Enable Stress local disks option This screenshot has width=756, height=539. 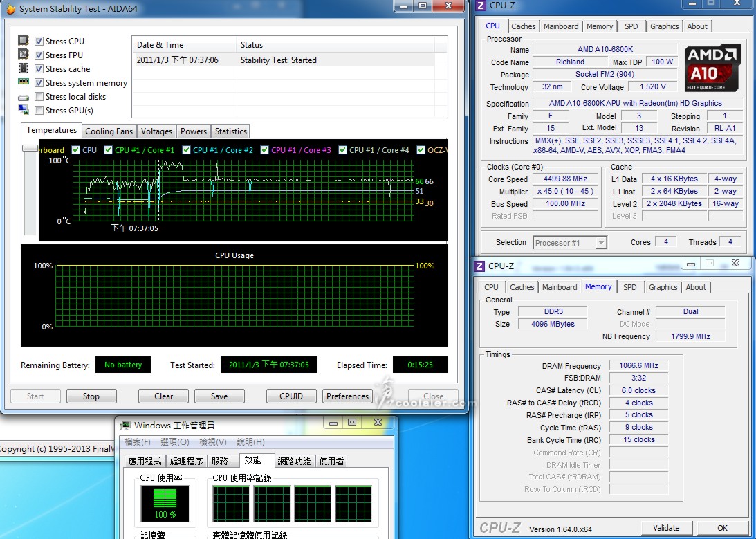39,97
